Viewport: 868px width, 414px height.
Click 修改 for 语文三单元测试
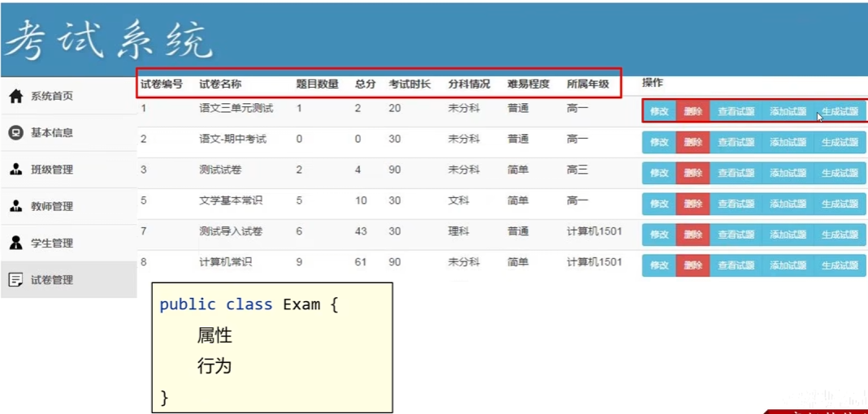point(659,111)
